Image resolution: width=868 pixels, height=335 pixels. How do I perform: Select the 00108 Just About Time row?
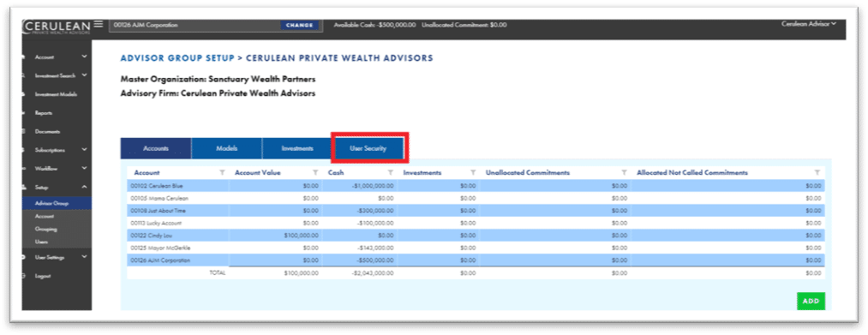coord(476,211)
